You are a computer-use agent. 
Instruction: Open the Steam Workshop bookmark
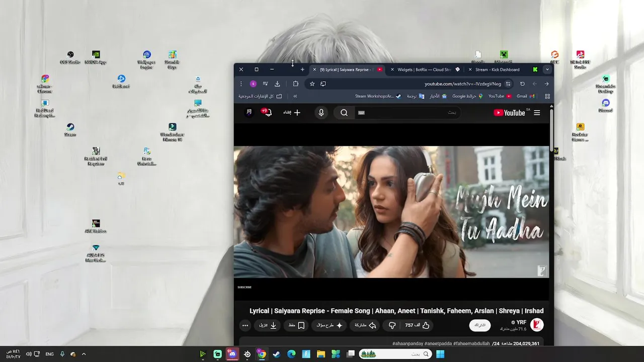378,96
